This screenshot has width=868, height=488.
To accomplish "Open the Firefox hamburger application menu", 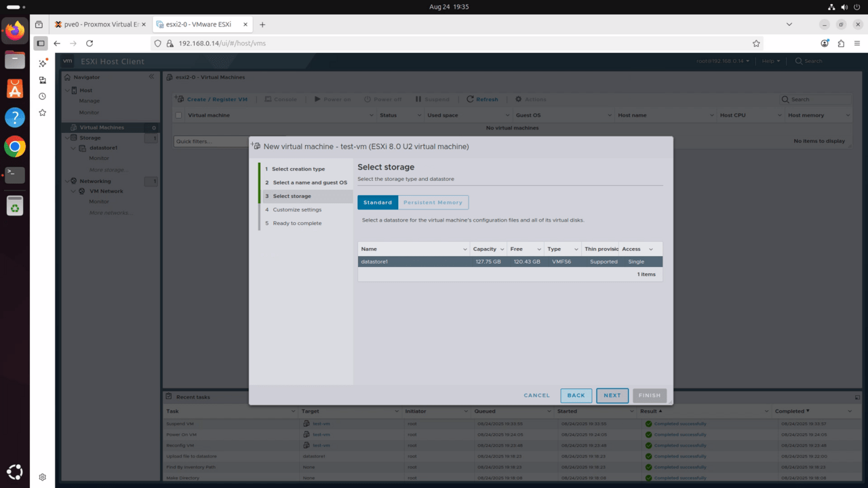I will coord(857,43).
